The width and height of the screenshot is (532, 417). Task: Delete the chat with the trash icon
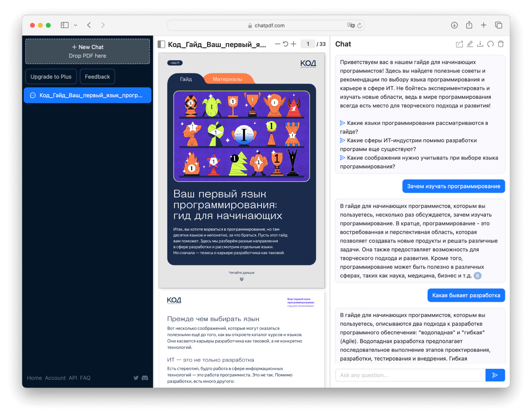[501, 44]
